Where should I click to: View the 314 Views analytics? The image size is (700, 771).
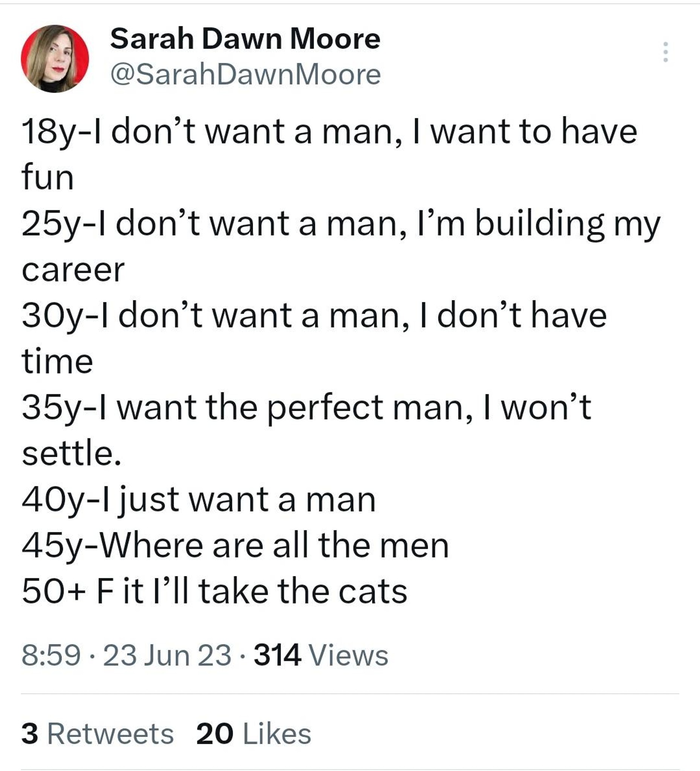click(x=321, y=655)
